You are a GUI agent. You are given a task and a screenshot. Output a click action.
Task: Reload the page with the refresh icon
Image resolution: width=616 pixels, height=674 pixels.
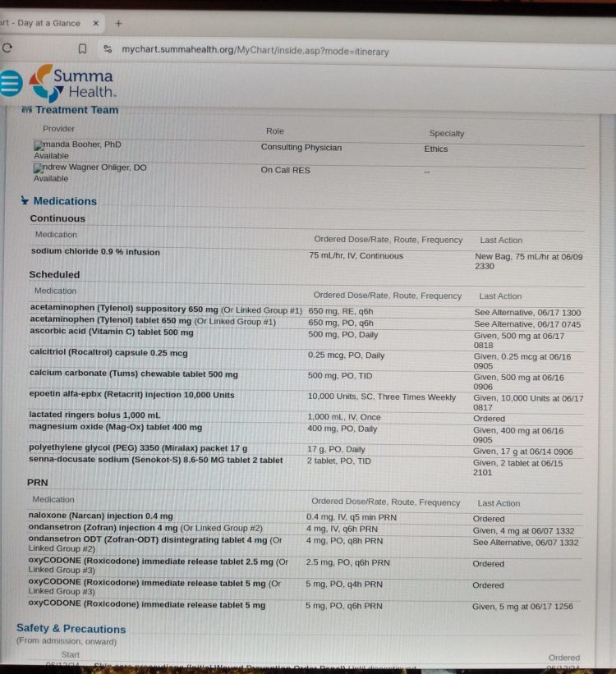coord(7,49)
